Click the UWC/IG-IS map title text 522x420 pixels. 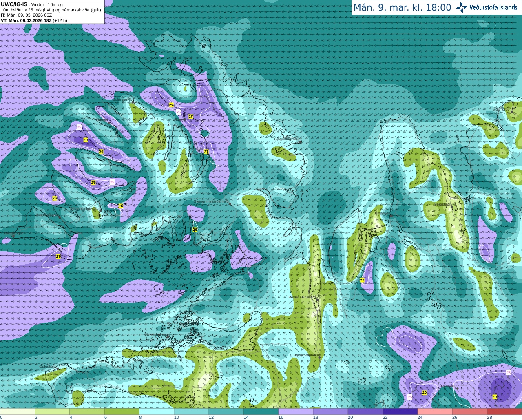click(14, 4)
